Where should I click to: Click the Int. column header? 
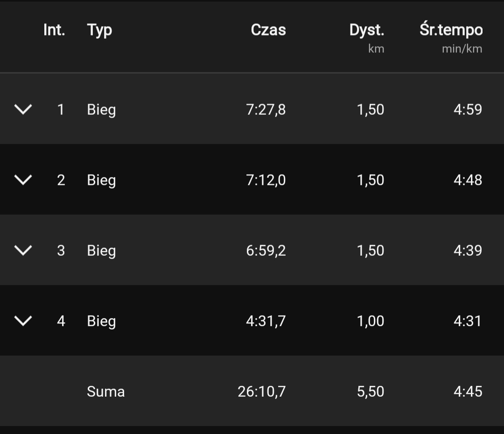[x=54, y=30]
